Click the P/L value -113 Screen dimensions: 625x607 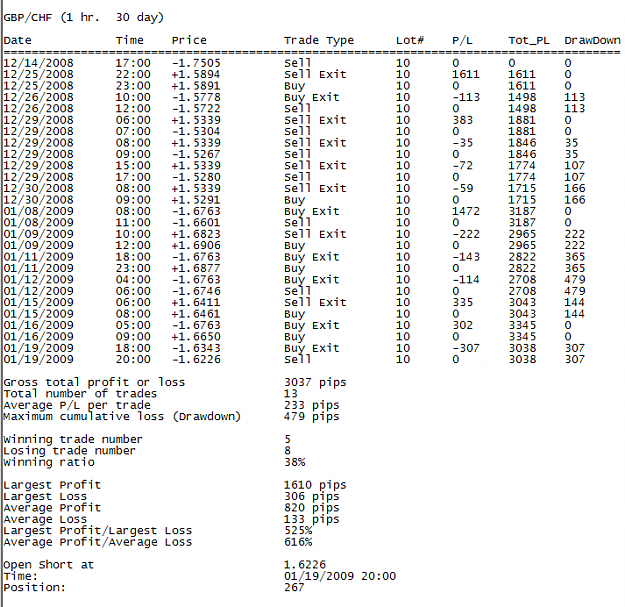point(466,97)
